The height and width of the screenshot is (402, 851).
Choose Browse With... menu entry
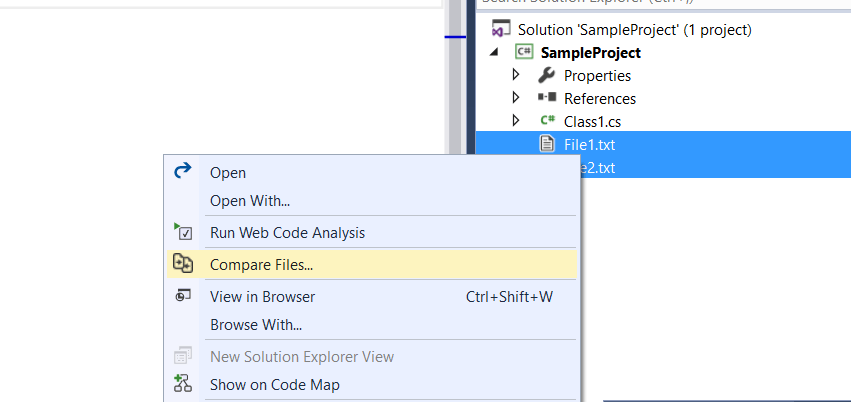(x=371, y=325)
